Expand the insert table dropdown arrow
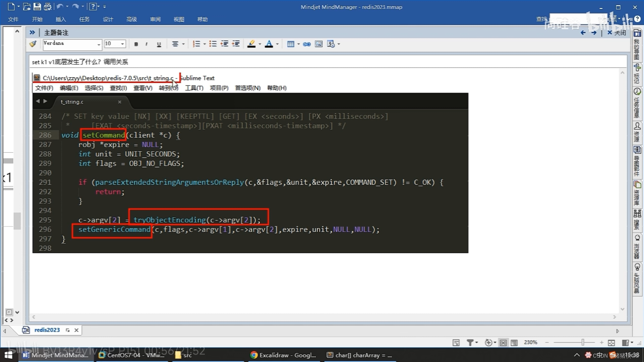644x362 pixels. tap(298, 44)
